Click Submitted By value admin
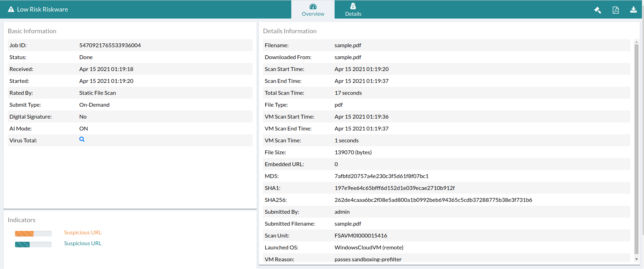The width and height of the screenshot is (644, 269). coord(342,212)
